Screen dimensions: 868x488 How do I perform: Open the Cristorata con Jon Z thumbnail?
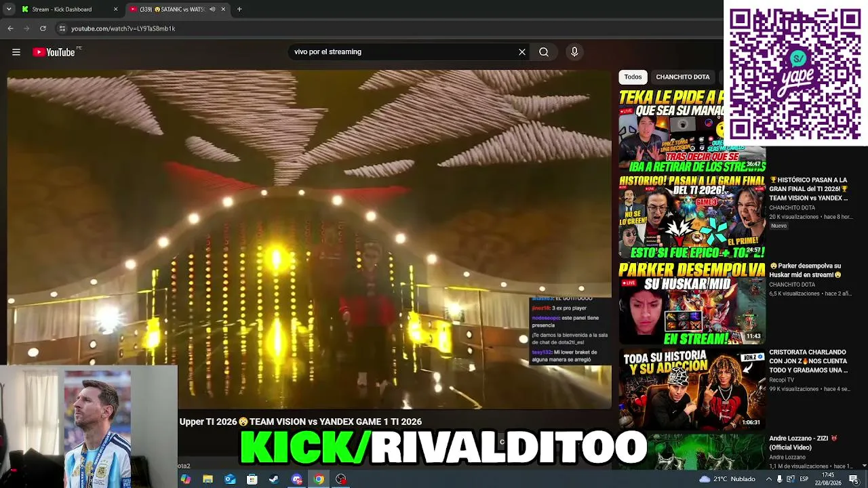692,389
